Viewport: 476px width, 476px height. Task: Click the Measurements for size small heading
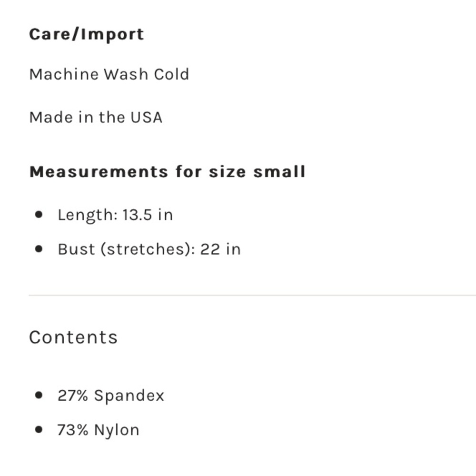click(167, 171)
